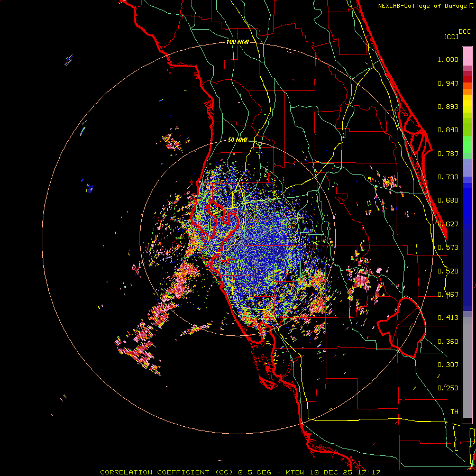Select the 0.680 color scale value

(448, 200)
